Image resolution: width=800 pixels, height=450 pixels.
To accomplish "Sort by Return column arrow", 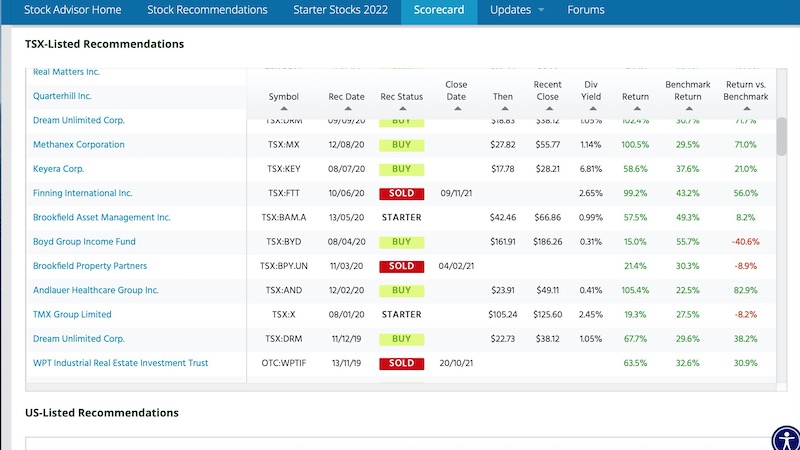I will click(x=637, y=109).
